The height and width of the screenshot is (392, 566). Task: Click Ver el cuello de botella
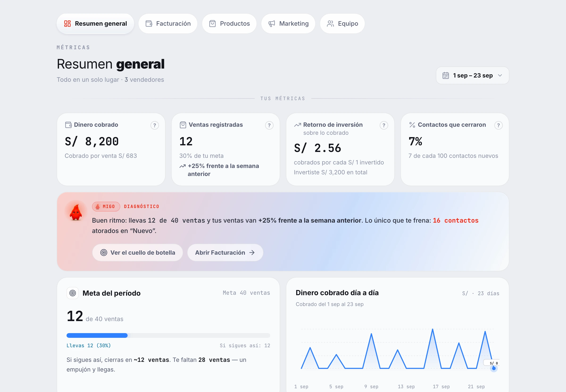[137, 253]
